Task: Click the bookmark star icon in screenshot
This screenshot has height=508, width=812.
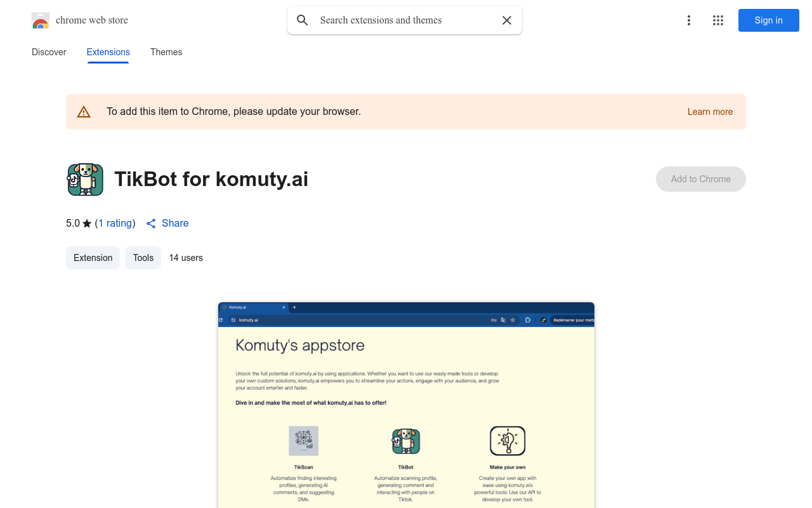Action: click(513, 320)
